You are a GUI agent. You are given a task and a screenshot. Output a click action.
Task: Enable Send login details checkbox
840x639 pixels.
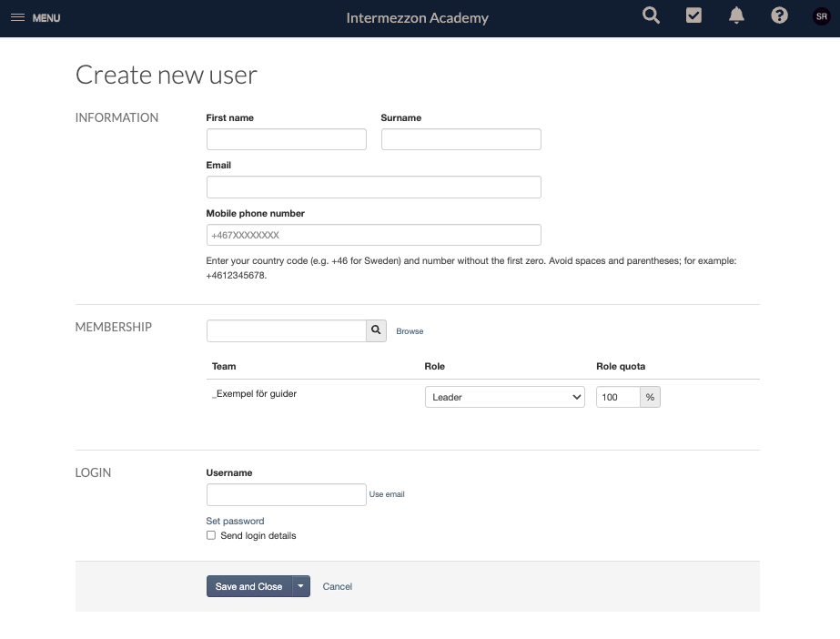(x=211, y=535)
